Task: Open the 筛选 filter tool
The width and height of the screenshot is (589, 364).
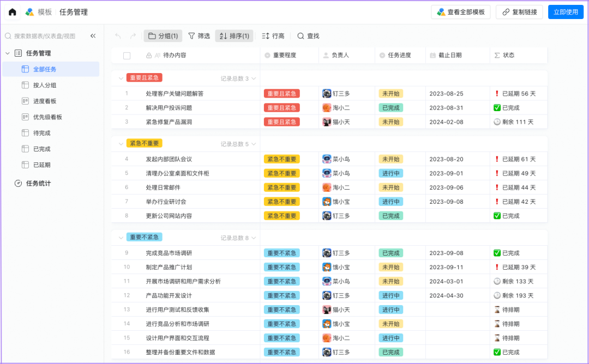Action: (x=199, y=36)
